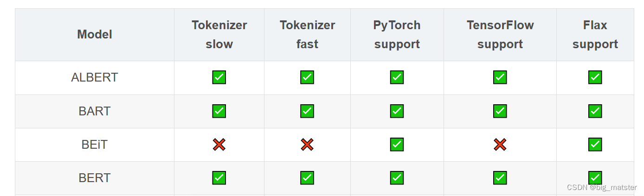
Task: Click BART's PyTorch support green checkmark
Action: click(x=397, y=111)
